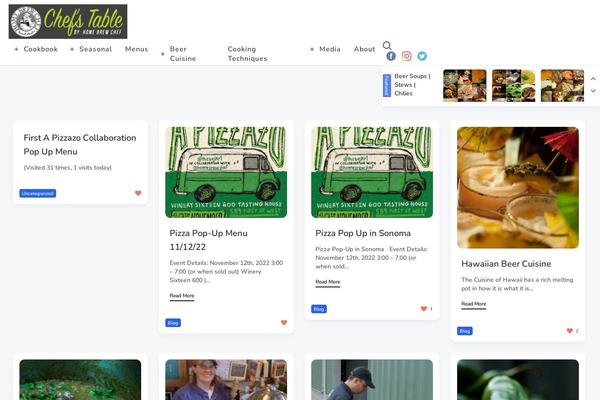Expand the Media menu
The image size is (600, 400).
click(x=330, y=49)
